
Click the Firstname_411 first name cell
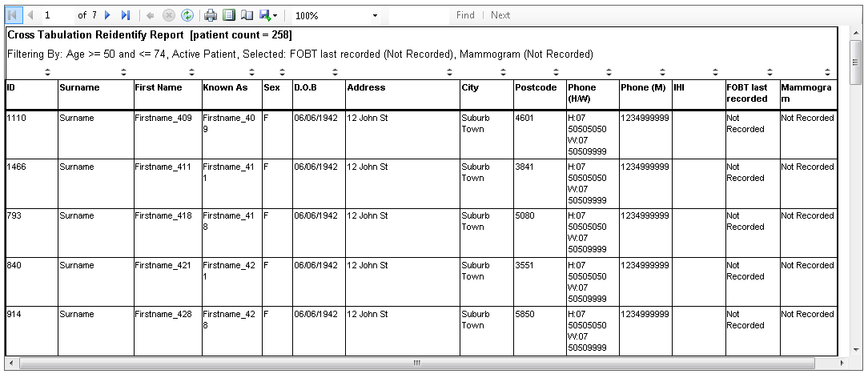pyautogui.click(x=167, y=183)
